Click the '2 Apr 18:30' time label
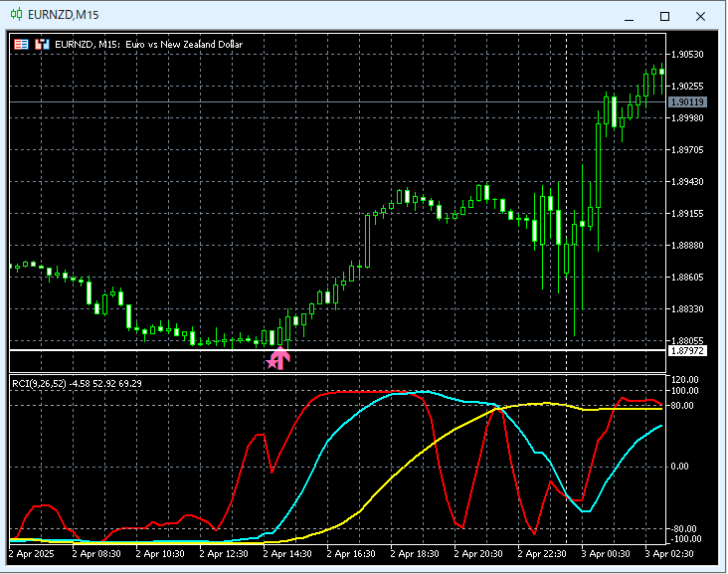728x574 pixels. tap(415, 554)
